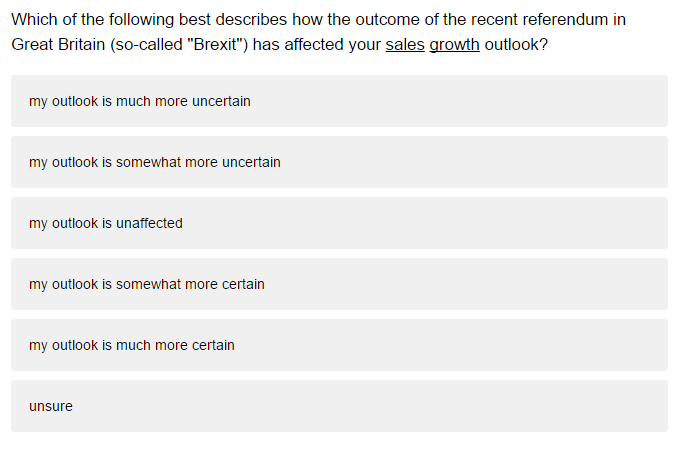Click the word "unaffected" in the third answer
The height and width of the screenshot is (449, 682).
(149, 223)
